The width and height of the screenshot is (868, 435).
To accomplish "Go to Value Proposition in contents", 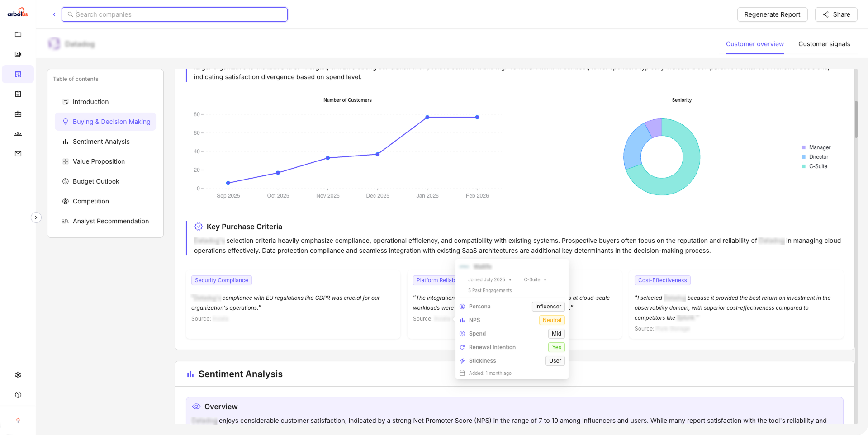I will 105,161.
